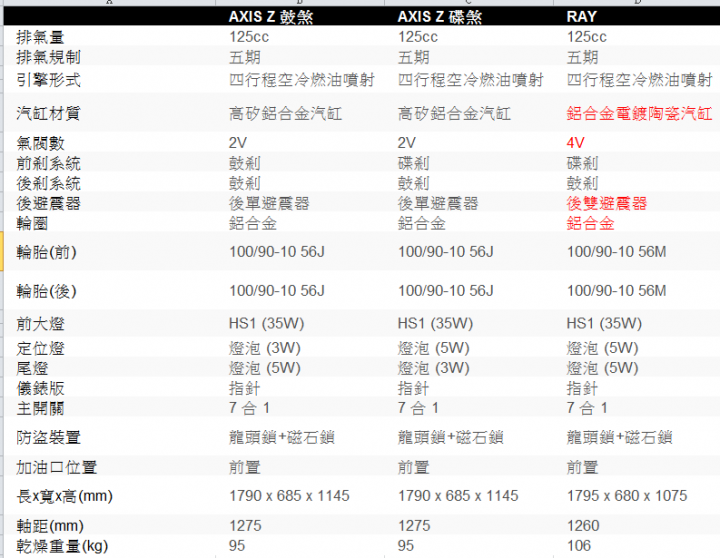Click the '長x寬x高(mm)' row label

(64, 496)
